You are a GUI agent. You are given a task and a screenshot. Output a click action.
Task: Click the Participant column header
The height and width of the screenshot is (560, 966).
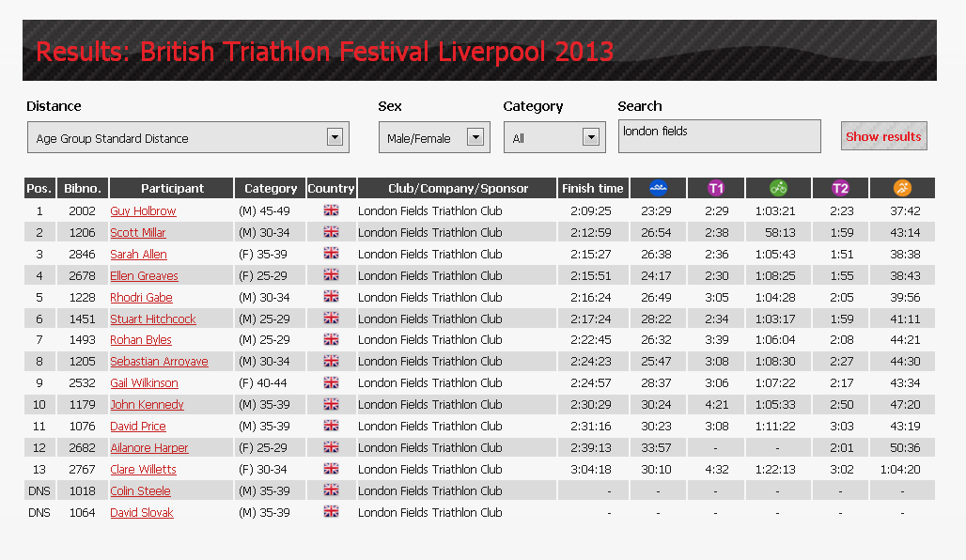(172, 188)
